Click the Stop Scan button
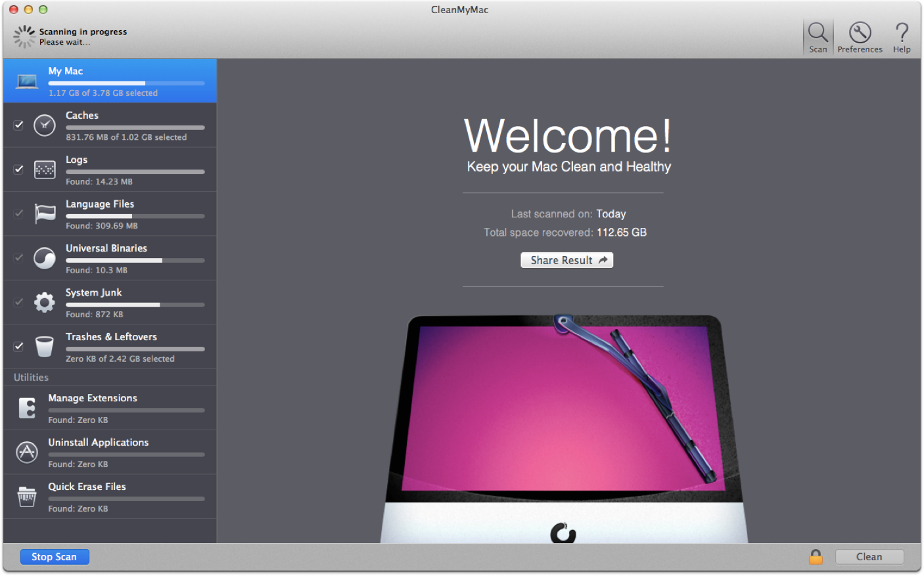 (55, 557)
